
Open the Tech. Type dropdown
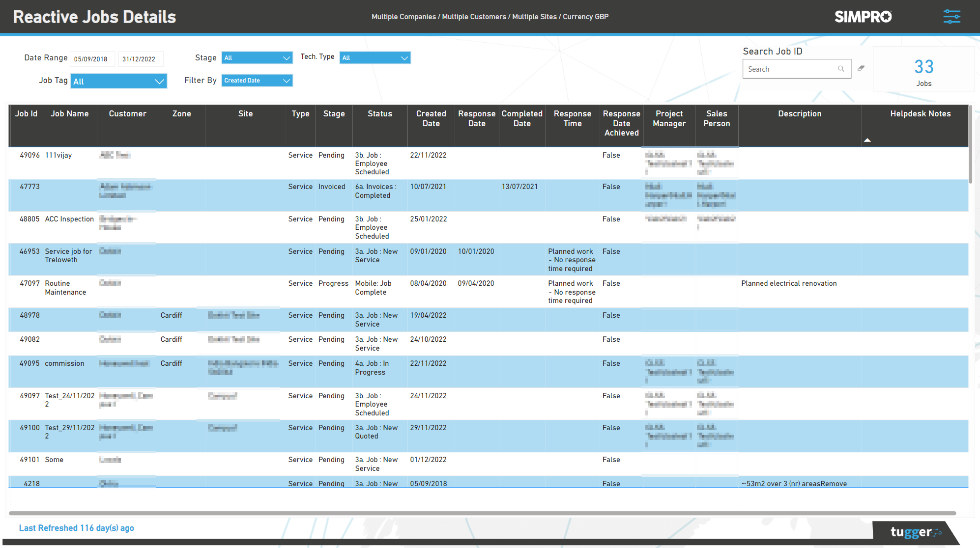pyautogui.click(x=375, y=57)
